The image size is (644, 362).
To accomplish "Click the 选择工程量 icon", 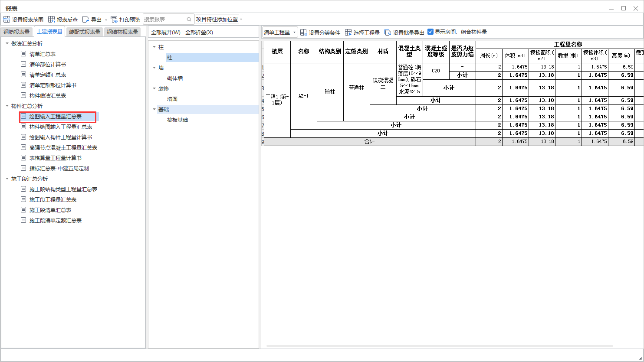I will tap(348, 33).
